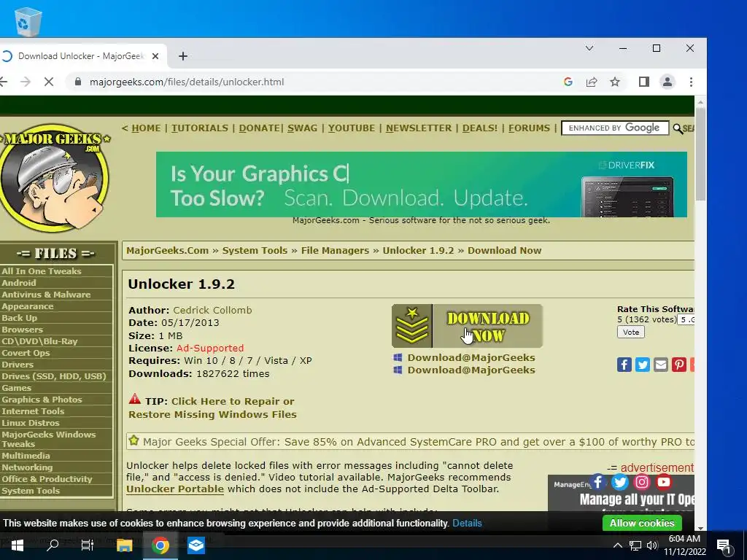747x560 pixels.
Task: Share on Pinterest via red icon
Action: pyautogui.click(x=678, y=365)
